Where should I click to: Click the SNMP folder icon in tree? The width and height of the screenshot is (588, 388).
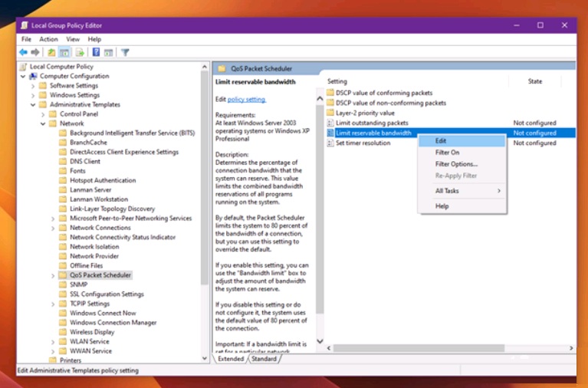click(x=63, y=284)
